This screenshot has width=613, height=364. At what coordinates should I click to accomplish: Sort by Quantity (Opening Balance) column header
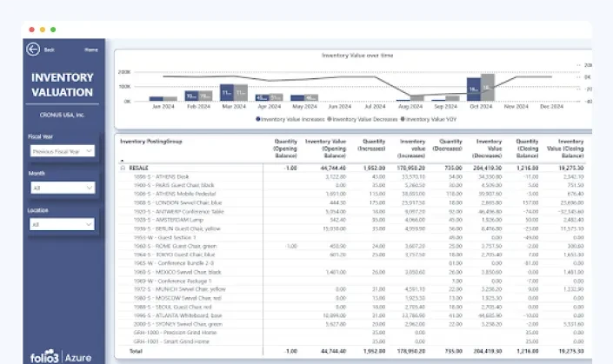point(285,149)
